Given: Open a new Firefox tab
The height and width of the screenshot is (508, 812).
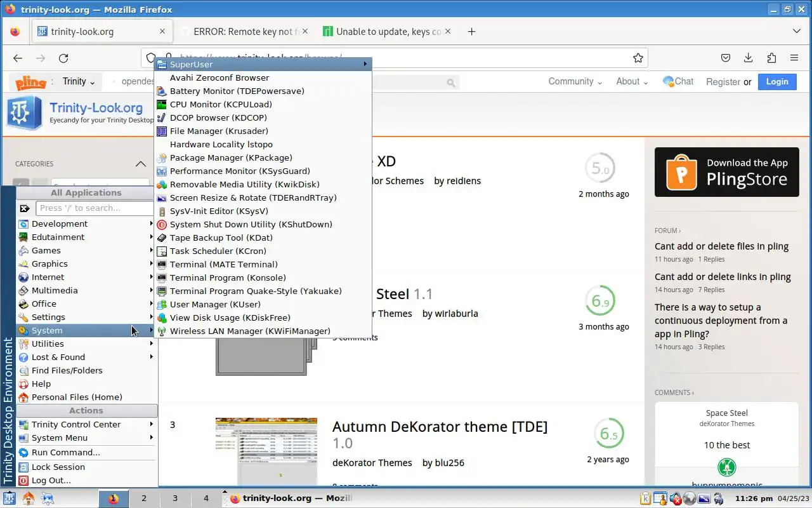Looking at the screenshot, I should pyautogui.click(x=471, y=31).
